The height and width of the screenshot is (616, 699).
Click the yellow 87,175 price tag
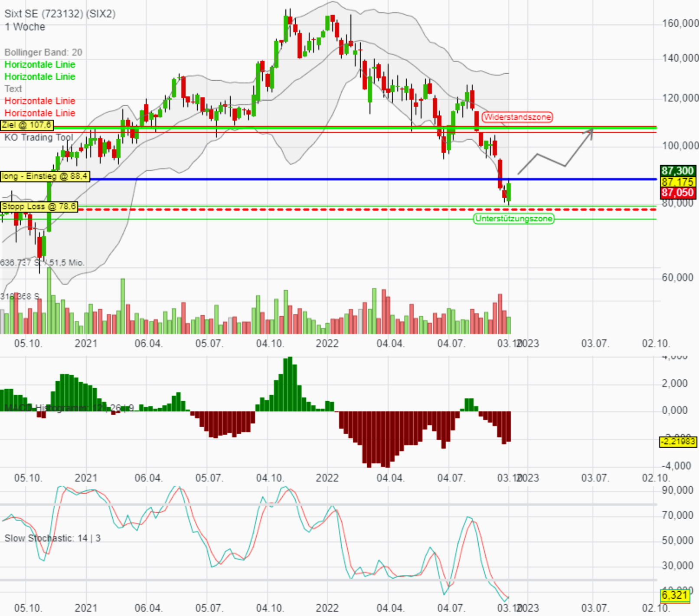678,182
